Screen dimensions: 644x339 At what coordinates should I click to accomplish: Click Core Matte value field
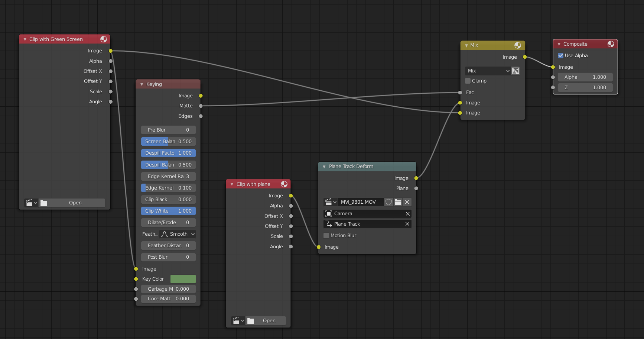tap(168, 299)
